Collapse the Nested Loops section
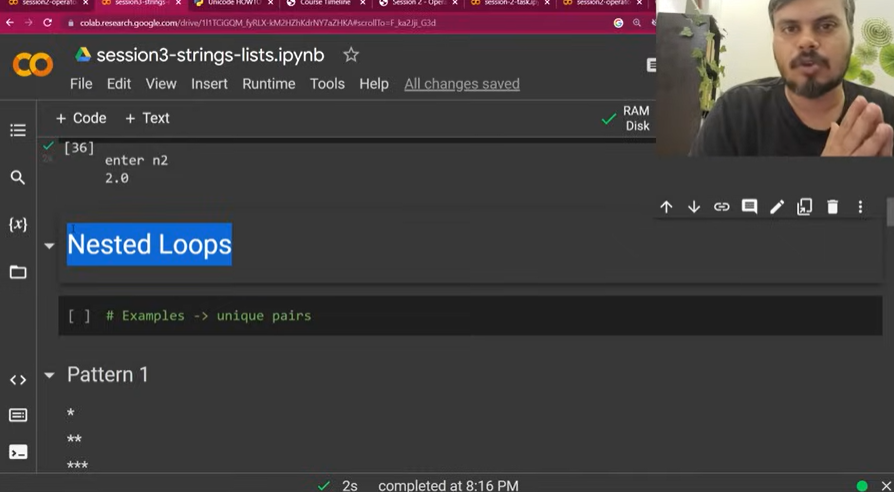The height and width of the screenshot is (492, 894). 50,246
